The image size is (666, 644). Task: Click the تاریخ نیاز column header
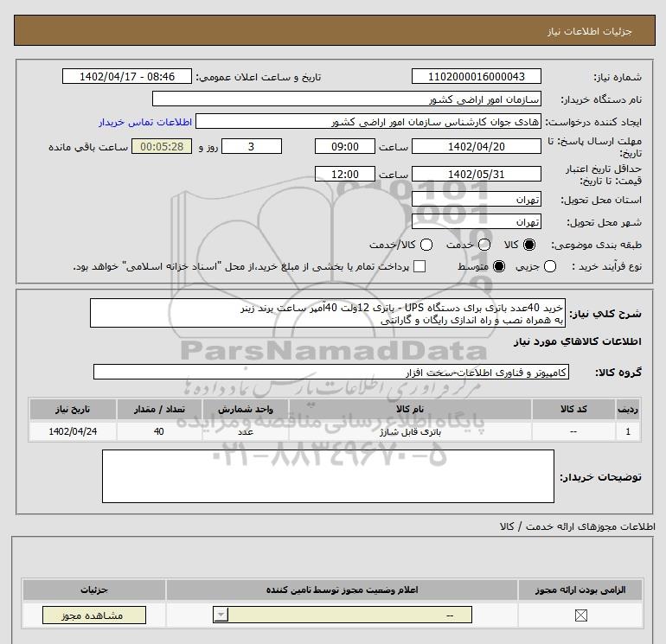[73, 409]
